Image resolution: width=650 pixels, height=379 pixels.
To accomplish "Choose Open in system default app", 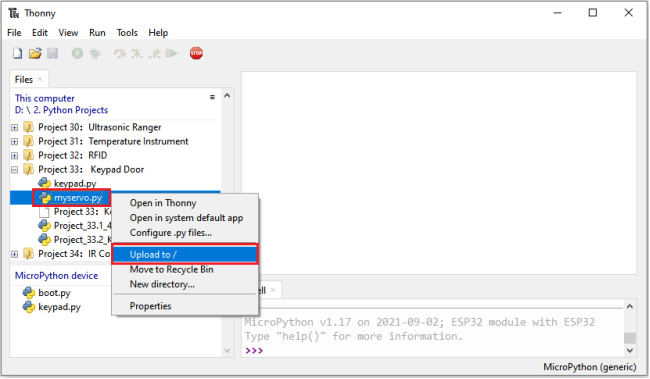I will click(x=185, y=218).
